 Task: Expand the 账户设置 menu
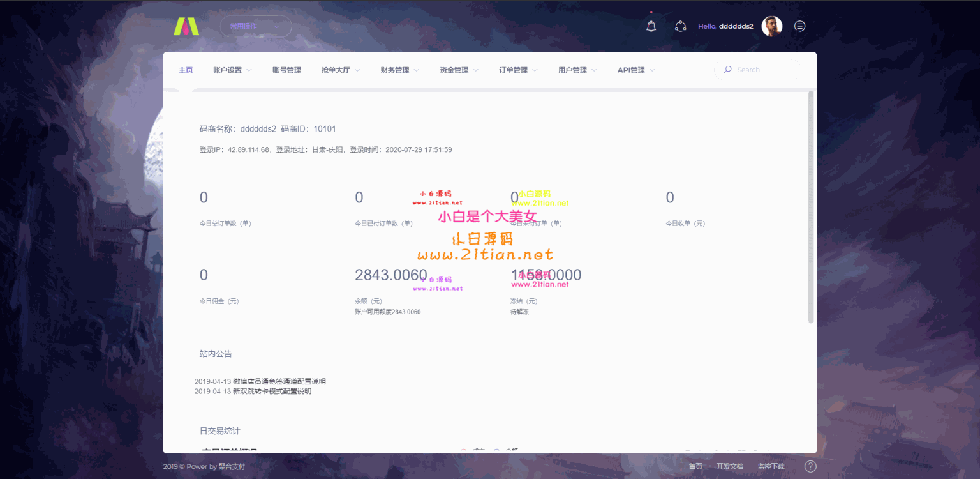232,70
